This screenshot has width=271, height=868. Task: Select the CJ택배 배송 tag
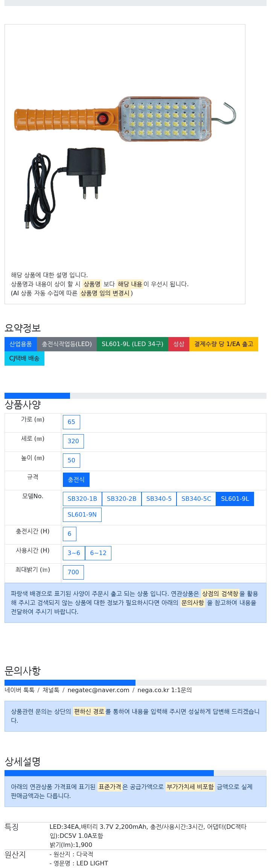[x=24, y=358]
